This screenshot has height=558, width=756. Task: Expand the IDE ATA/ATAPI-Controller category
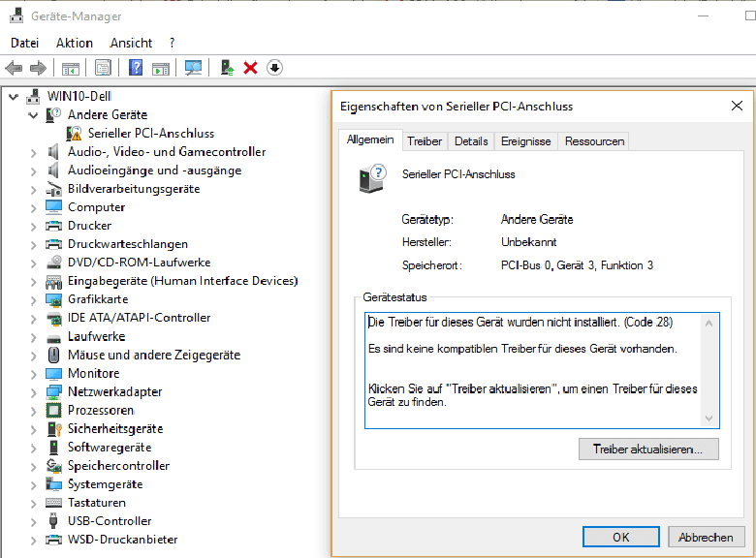[x=33, y=319]
